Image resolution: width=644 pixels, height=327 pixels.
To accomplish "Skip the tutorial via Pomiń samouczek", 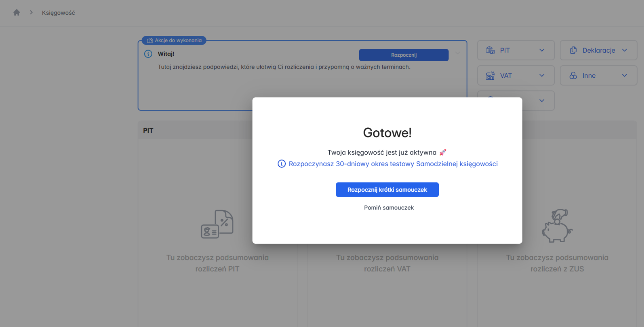I will click(389, 208).
